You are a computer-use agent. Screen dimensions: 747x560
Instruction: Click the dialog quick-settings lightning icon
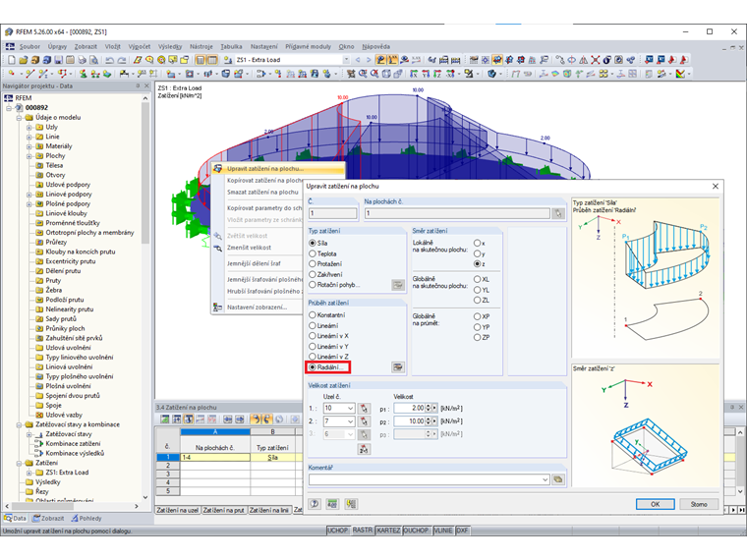(x=351, y=504)
